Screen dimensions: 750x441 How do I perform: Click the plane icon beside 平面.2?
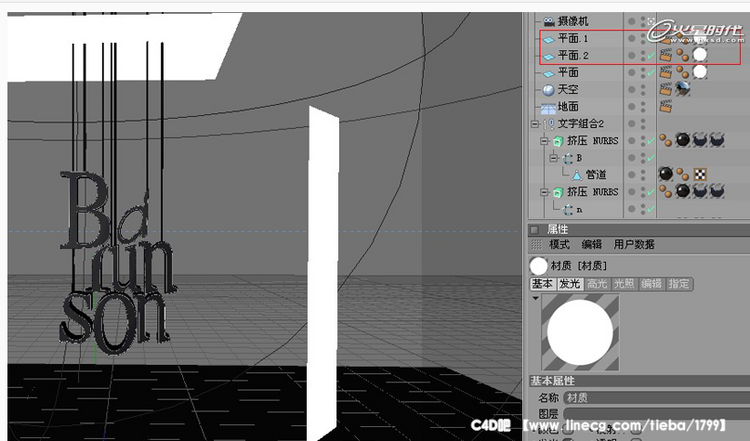(x=549, y=56)
